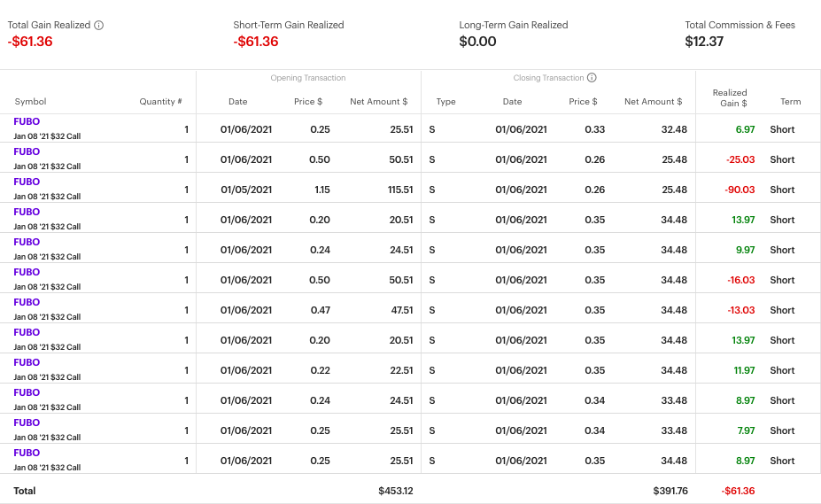
Task: Click the Opening Transaction Date column header
Action: 237,102
